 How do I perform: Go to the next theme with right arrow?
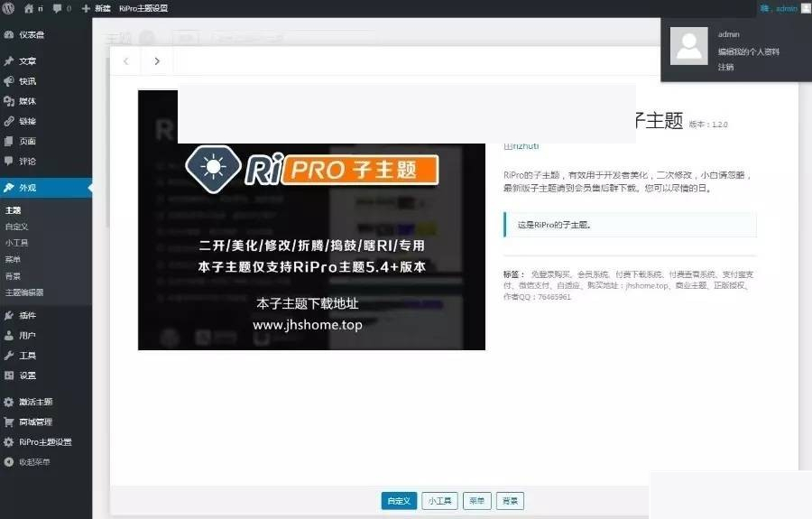point(157,61)
